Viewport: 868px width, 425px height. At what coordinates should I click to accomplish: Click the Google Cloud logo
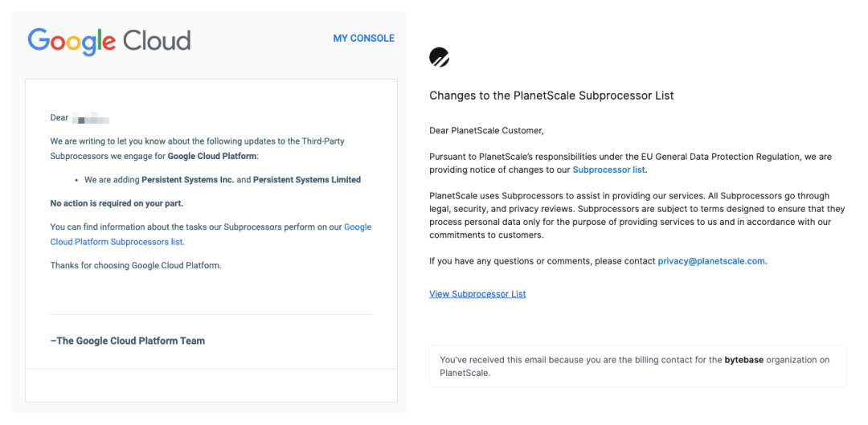click(x=109, y=42)
